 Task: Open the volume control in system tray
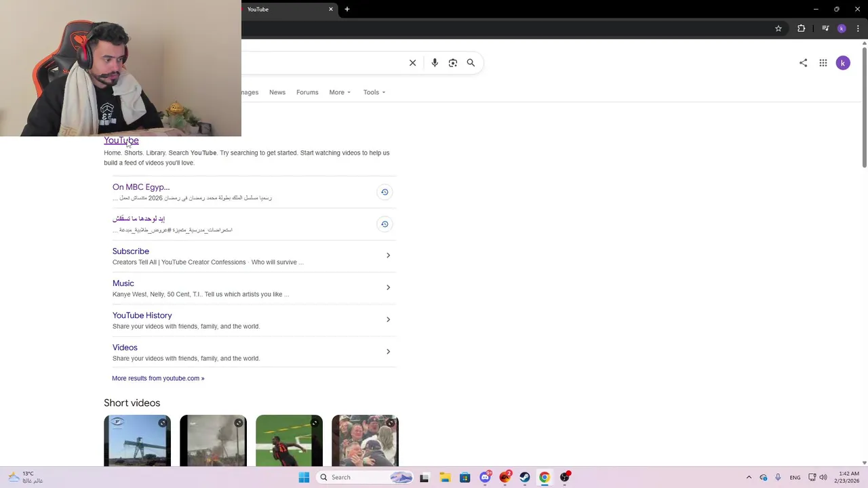click(823, 477)
